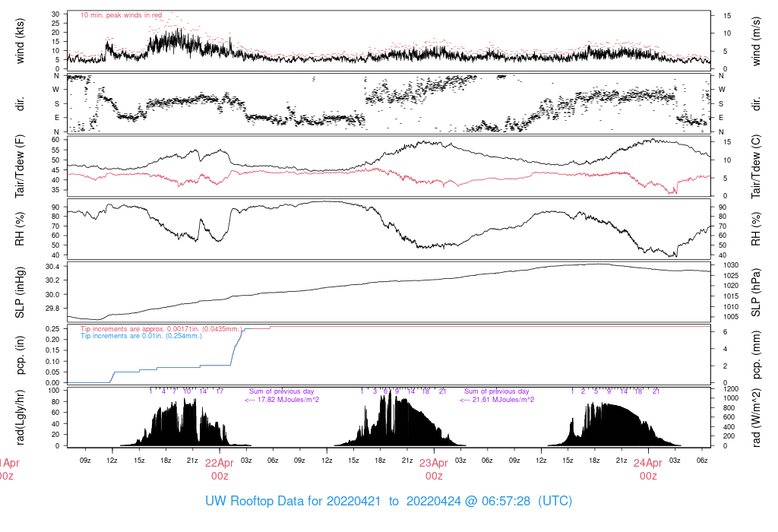The image size is (778, 532).
Task: Click the '10 min. peak winds in red' note
Action: [x=121, y=15]
